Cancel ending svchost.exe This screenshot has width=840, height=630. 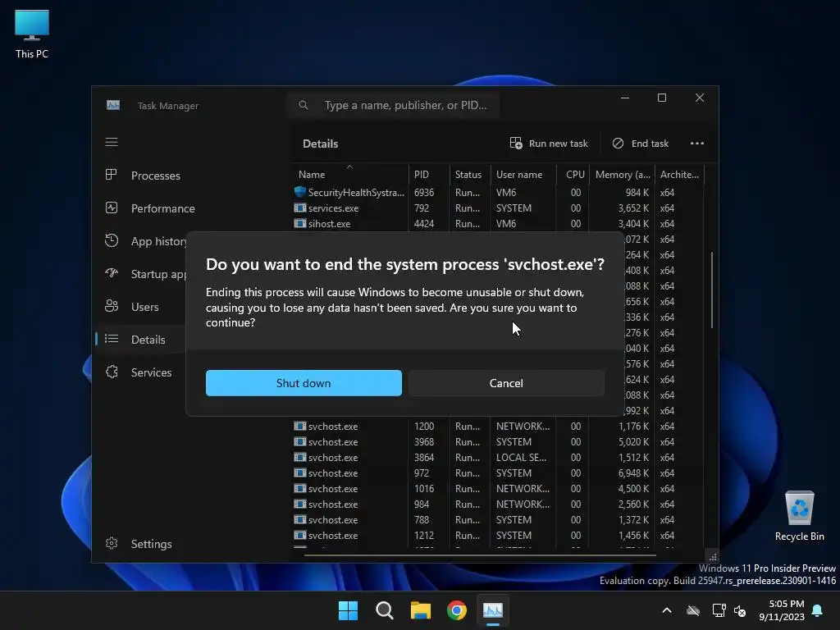[x=506, y=383]
